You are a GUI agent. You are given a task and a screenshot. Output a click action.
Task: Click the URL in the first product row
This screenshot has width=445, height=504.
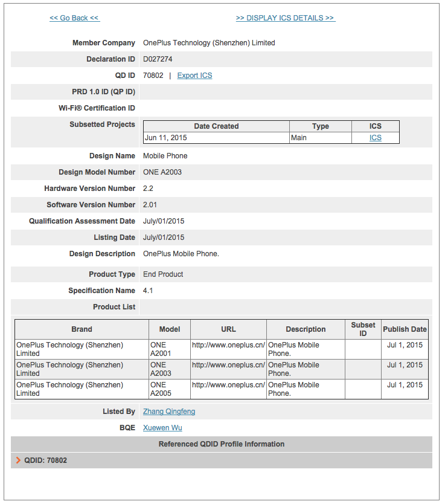pyautogui.click(x=228, y=345)
